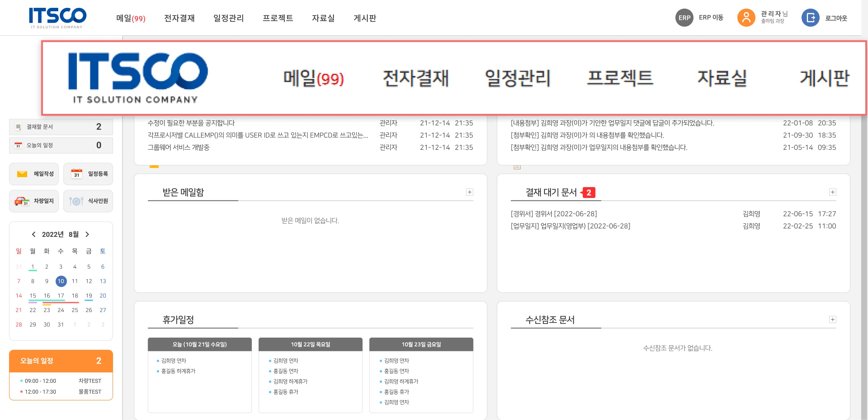Click the 결재 대기 문서 section title
The width and height of the screenshot is (868, 420).
[x=551, y=192]
